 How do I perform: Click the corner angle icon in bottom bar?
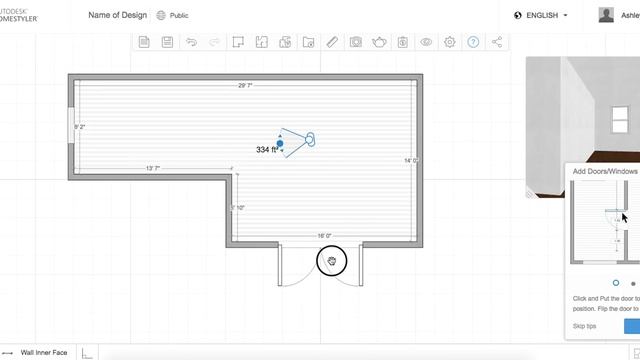87,353
